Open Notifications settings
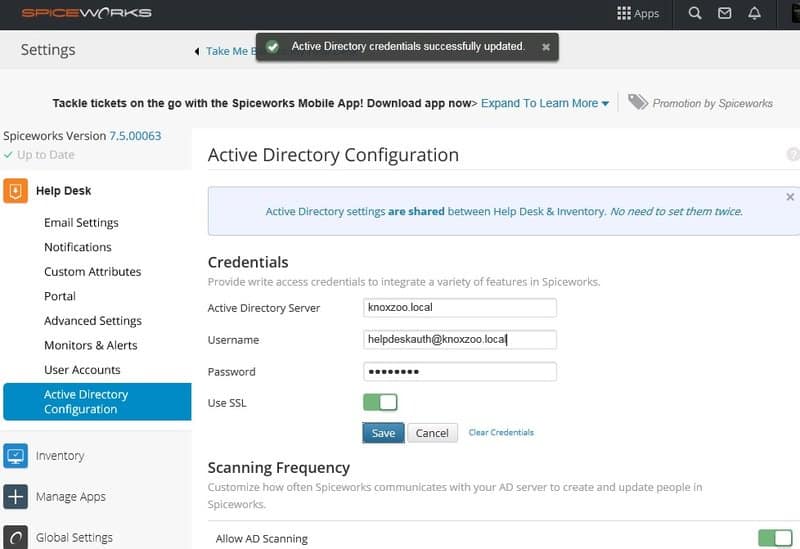This screenshot has width=800, height=549. tap(78, 247)
